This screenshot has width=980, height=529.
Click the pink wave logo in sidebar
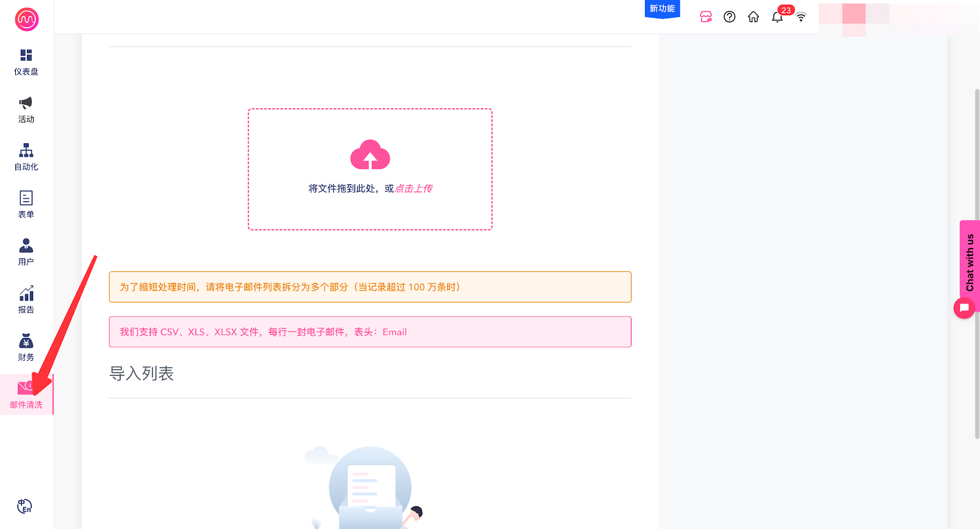click(x=26, y=20)
